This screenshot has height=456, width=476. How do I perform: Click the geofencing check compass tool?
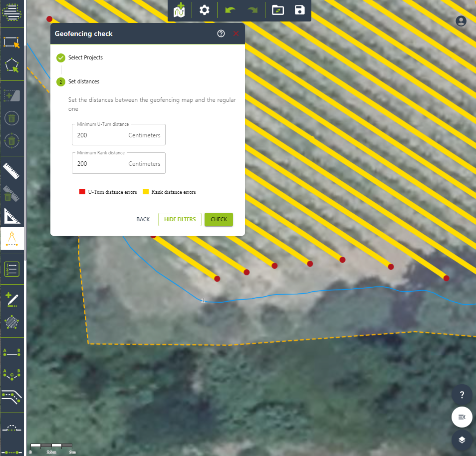[x=11, y=240]
